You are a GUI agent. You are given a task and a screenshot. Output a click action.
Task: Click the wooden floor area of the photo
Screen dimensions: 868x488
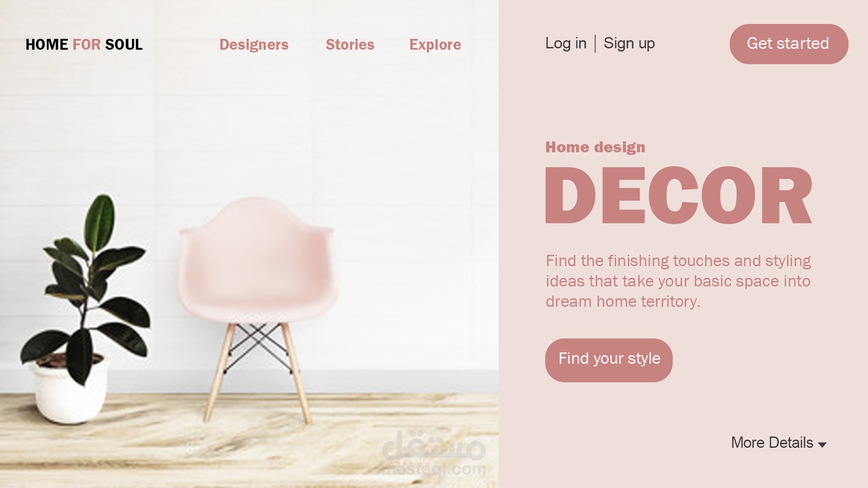pyautogui.click(x=249, y=441)
